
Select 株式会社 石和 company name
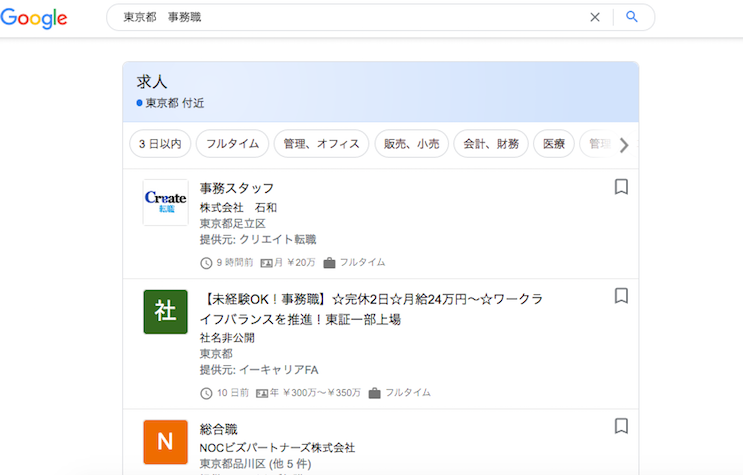click(238, 208)
